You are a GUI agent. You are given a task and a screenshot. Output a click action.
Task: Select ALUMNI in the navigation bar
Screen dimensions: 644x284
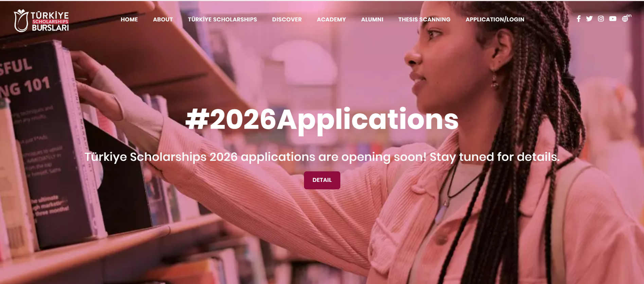click(x=372, y=19)
